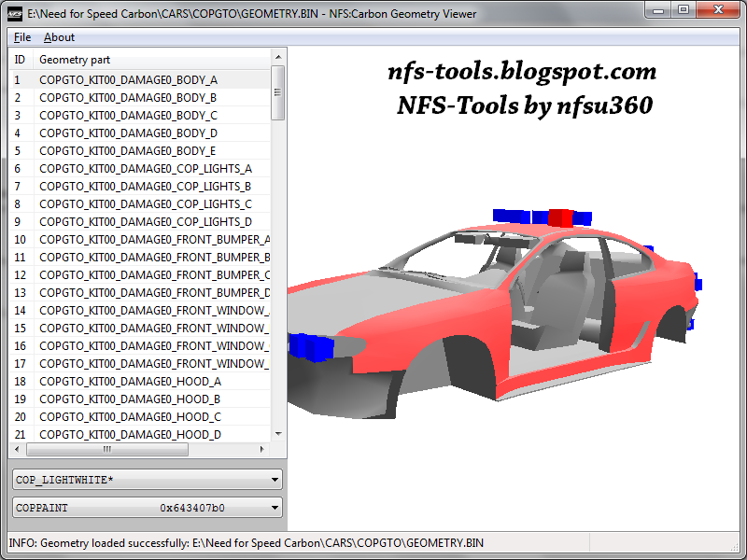Click the horizontal scroll right arrow

click(261, 449)
